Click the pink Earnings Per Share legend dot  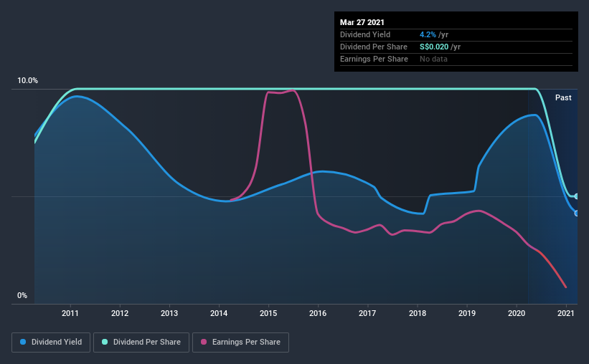point(204,342)
